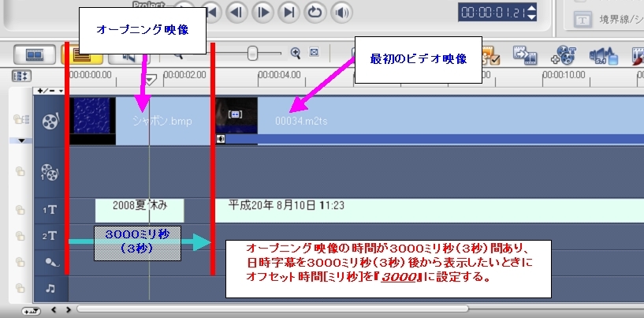Jump to the end of the project
Viewport: 644px width, 318px height.
tap(288, 13)
